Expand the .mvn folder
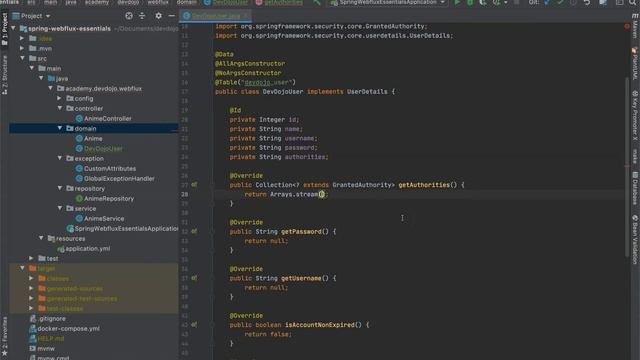 pos(22,48)
